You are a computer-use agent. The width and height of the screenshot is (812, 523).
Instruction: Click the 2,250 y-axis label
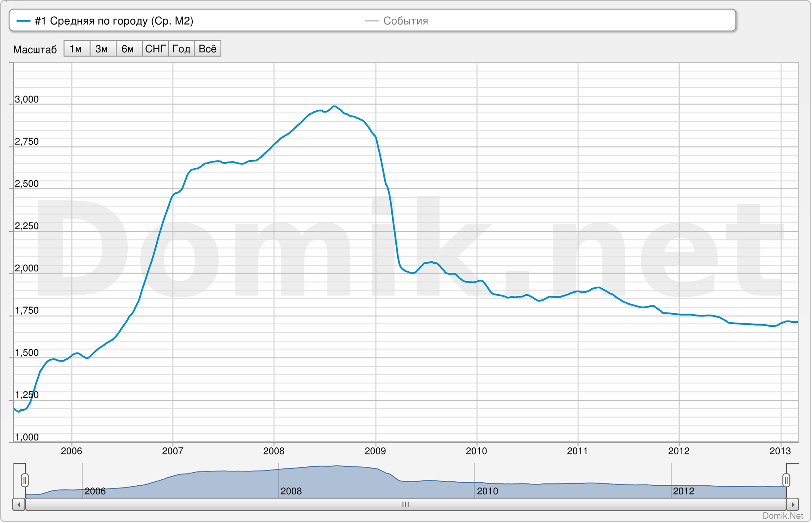pos(27,226)
